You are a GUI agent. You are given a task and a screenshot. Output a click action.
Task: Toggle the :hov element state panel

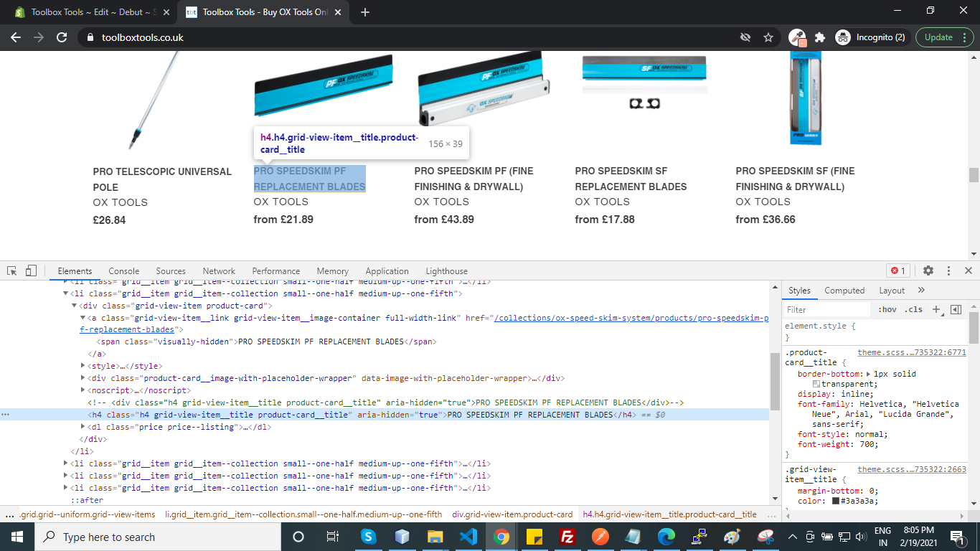[887, 309]
